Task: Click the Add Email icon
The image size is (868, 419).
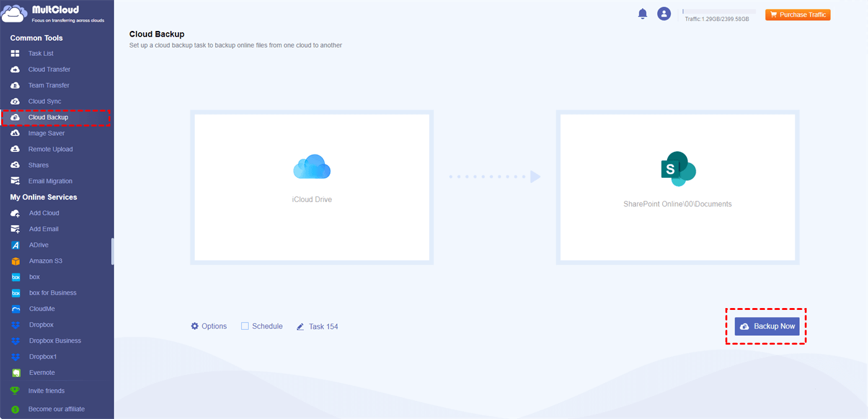Action: point(15,229)
